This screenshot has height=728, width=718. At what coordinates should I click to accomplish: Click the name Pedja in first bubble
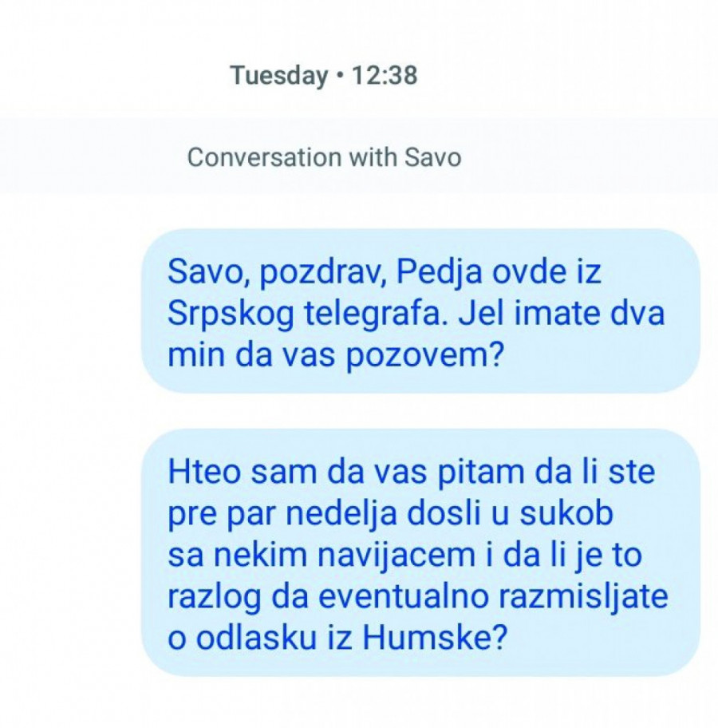(x=439, y=273)
